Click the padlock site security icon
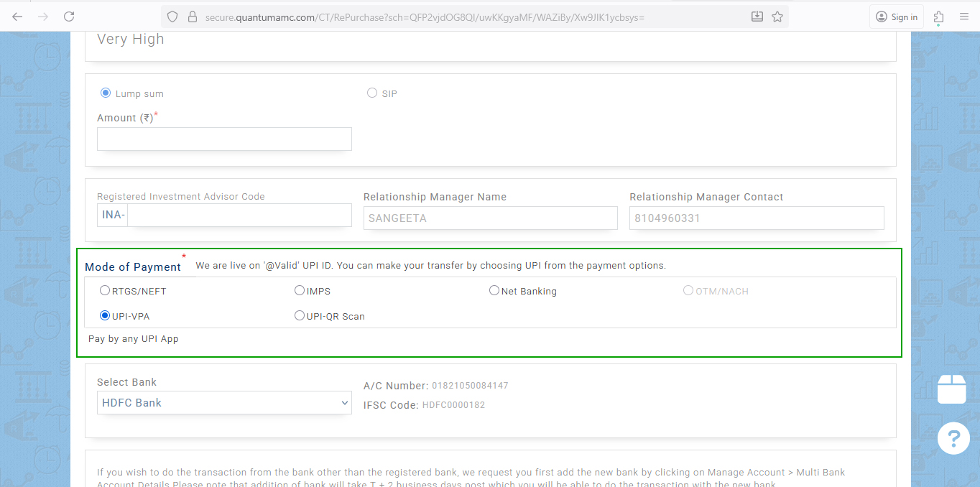Image resolution: width=980 pixels, height=487 pixels. 191,17
